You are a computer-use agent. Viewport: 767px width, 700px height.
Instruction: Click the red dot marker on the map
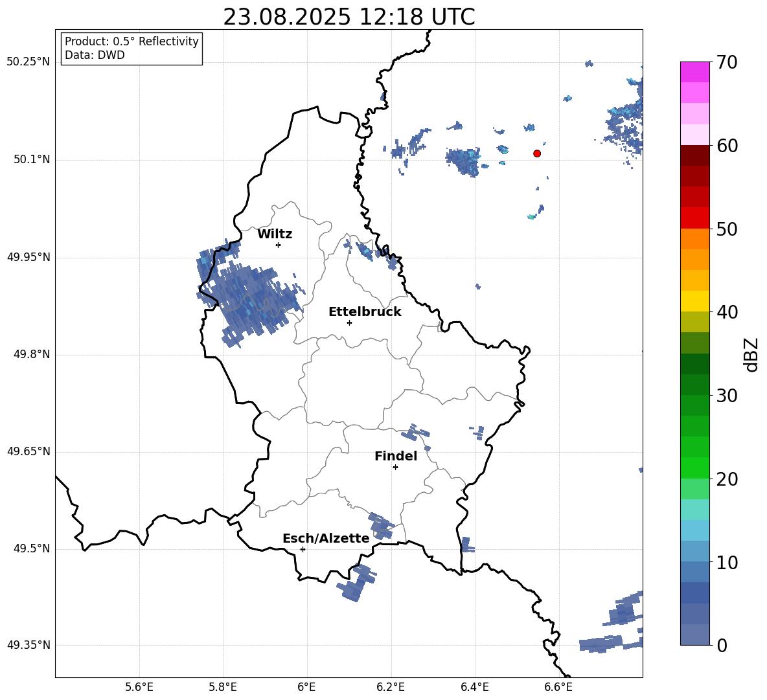coord(537,153)
